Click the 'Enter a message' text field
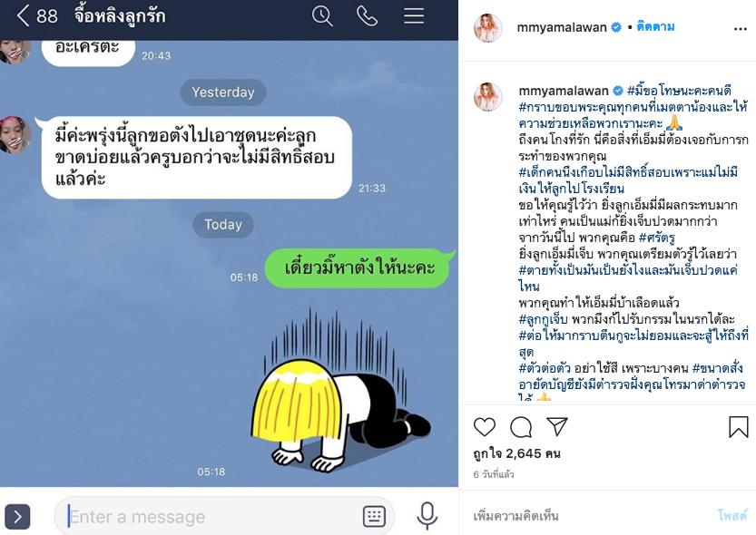 point(212,517)
